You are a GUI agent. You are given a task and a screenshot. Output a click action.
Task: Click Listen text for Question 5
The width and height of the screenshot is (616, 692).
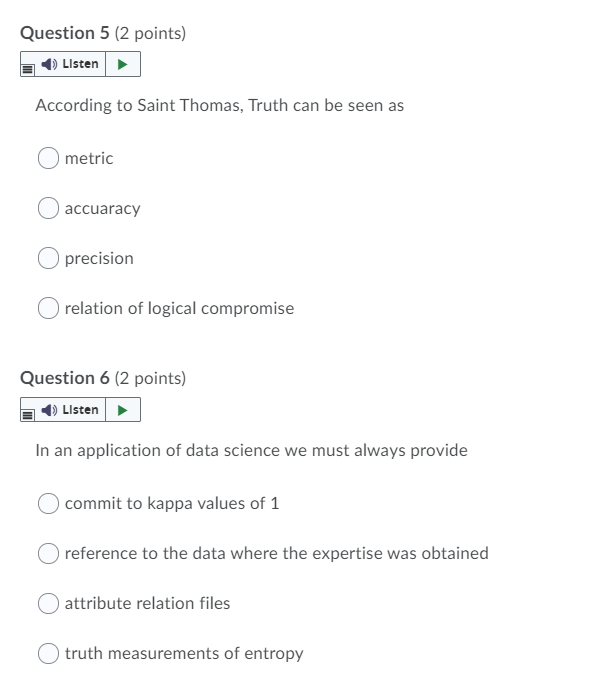click(80, 65)
